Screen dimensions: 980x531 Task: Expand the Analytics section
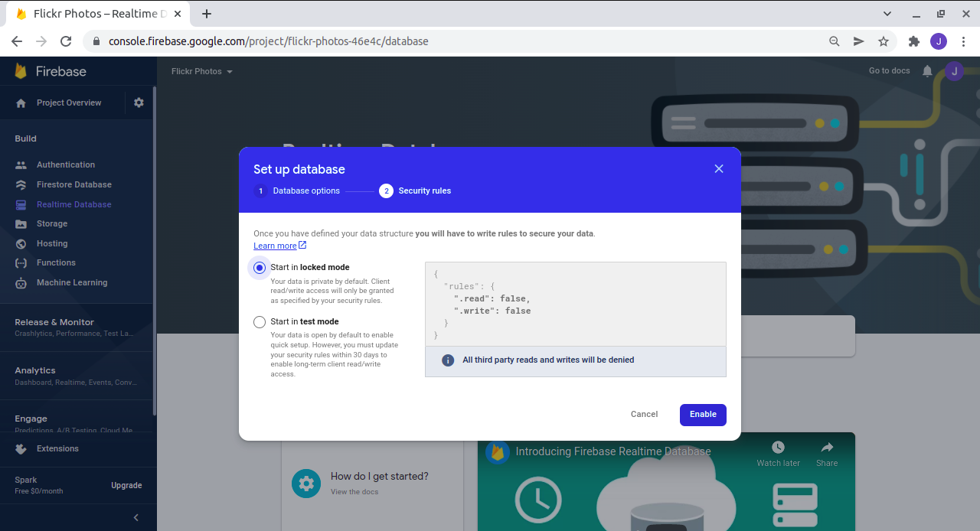click(x=77, y=376)
